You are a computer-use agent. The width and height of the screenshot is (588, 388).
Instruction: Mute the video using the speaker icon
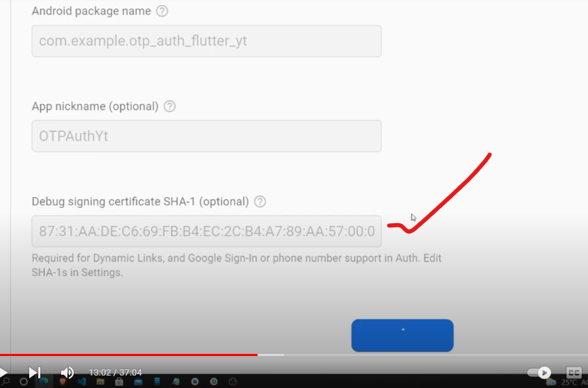pos(67,372)
